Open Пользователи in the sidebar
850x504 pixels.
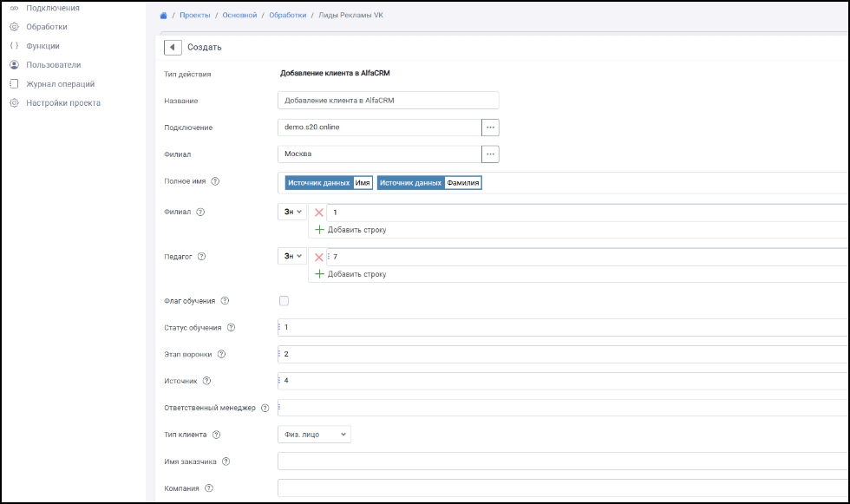(x=53, y=65)
